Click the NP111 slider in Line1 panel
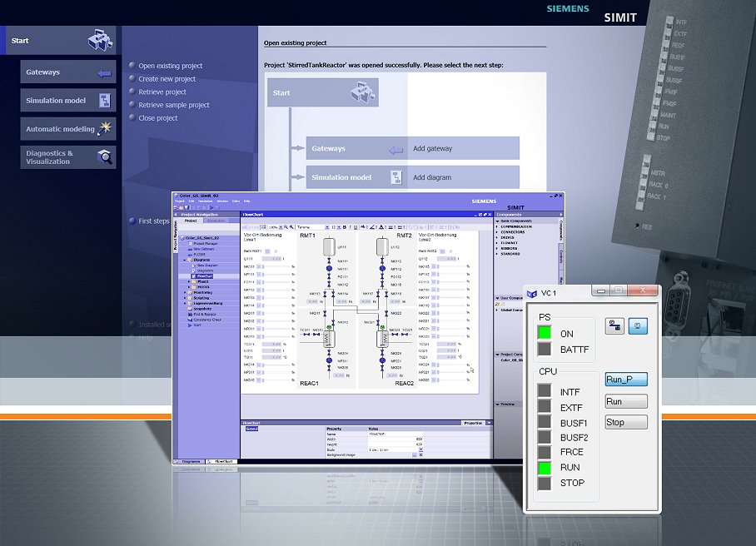 [276, 274]
